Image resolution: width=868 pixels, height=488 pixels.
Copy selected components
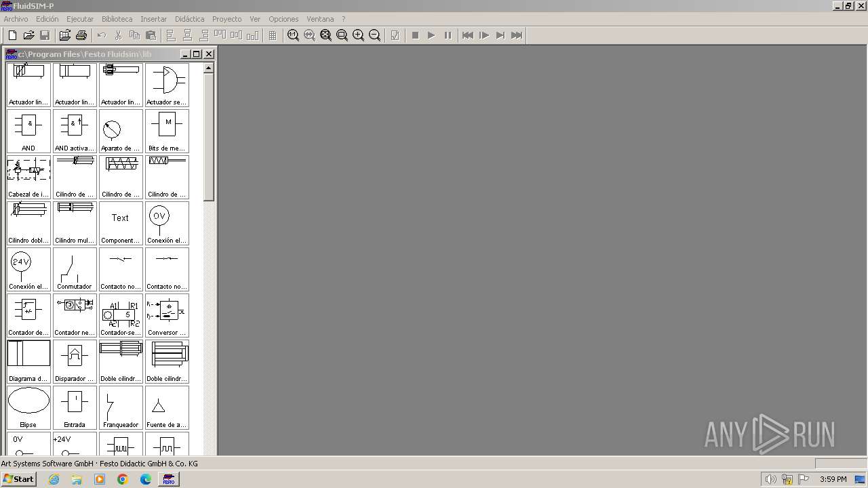[x=134, y=35]
